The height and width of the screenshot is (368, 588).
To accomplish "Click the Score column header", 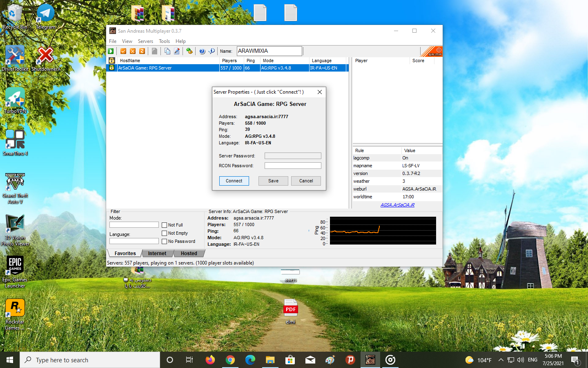I will (x=422, y=61).
